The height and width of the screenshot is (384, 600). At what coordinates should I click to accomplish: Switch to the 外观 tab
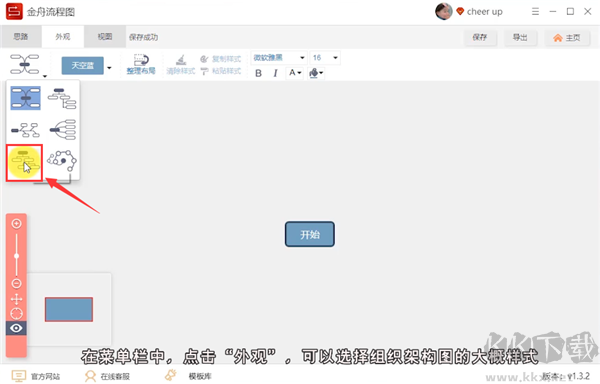pyautogui.click(x=63, y=36)
